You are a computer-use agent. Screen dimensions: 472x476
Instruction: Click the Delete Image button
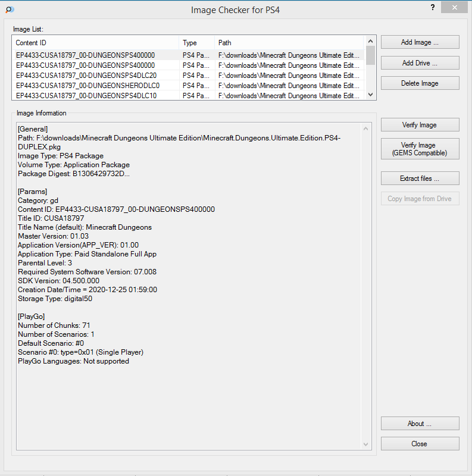pyautogui.click(x=420, y=83)
